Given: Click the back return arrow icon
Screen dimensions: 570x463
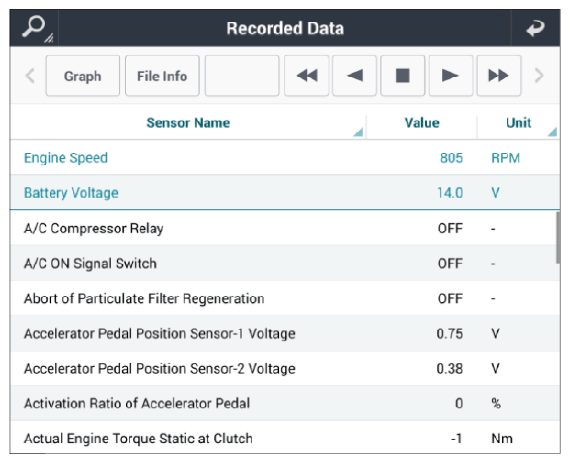Looking at the screenshot, I should tap(535, 28).
